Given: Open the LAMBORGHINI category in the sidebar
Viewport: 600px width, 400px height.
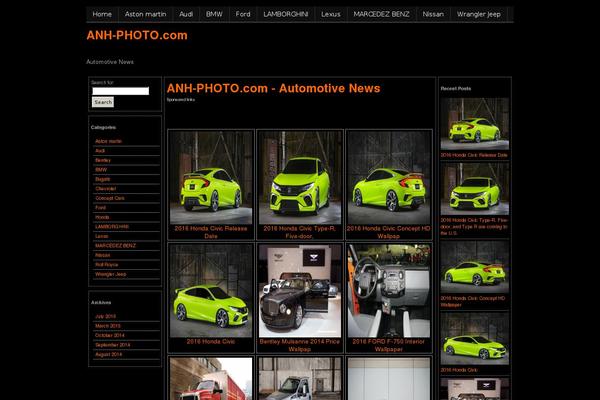Looking at the screenshot, I should pos(112,227).
